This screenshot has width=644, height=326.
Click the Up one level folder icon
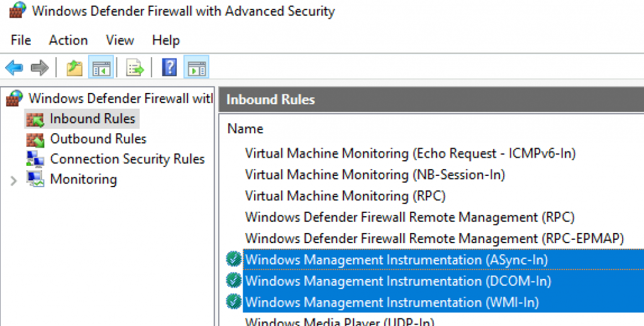pyautogui.click(x=75, y=67)
